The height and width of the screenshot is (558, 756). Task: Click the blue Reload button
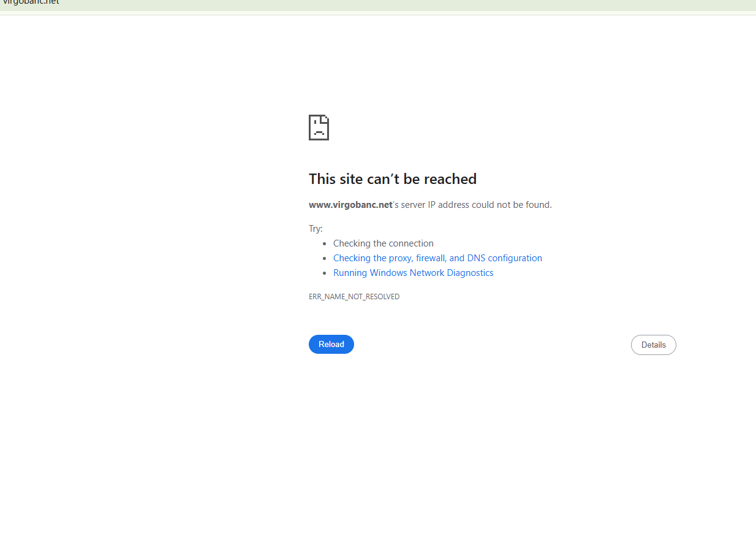pyautogui.click(x=331, y=344)
